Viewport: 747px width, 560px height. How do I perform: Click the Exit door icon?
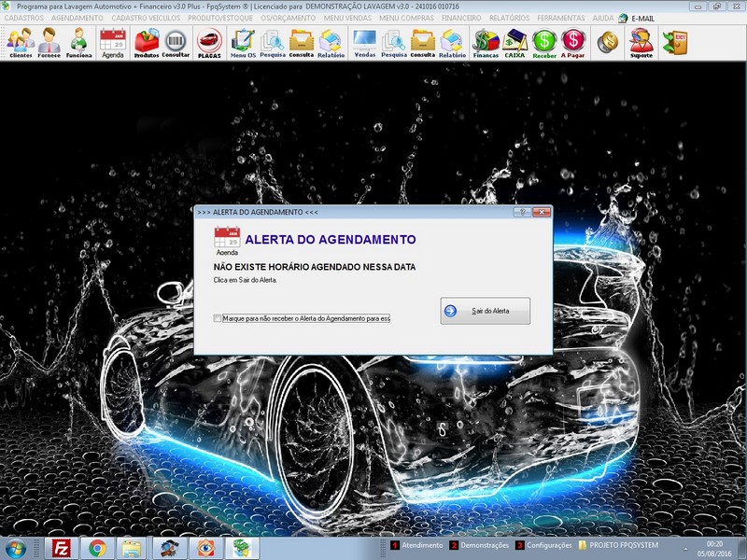[674, 42]
